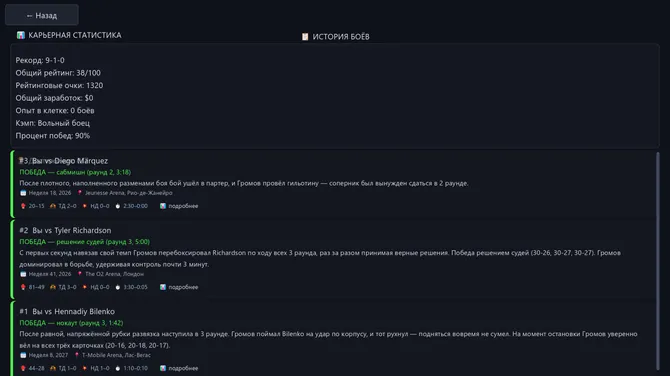
Task: Click Jeunesse Arena, Рио-де-Жанейро venue text
Action: tap(129, 193)
